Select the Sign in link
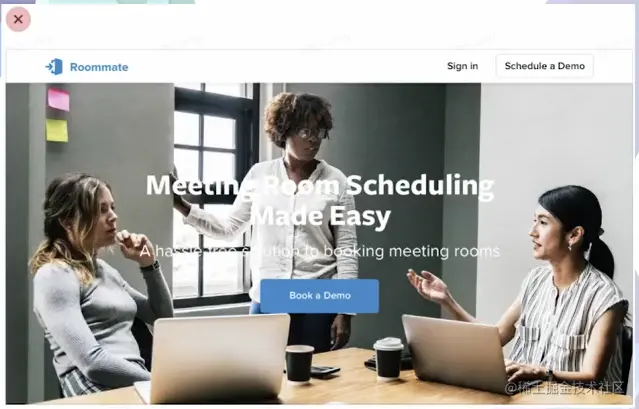Screen dimensions: 639x409 (463, 66)
